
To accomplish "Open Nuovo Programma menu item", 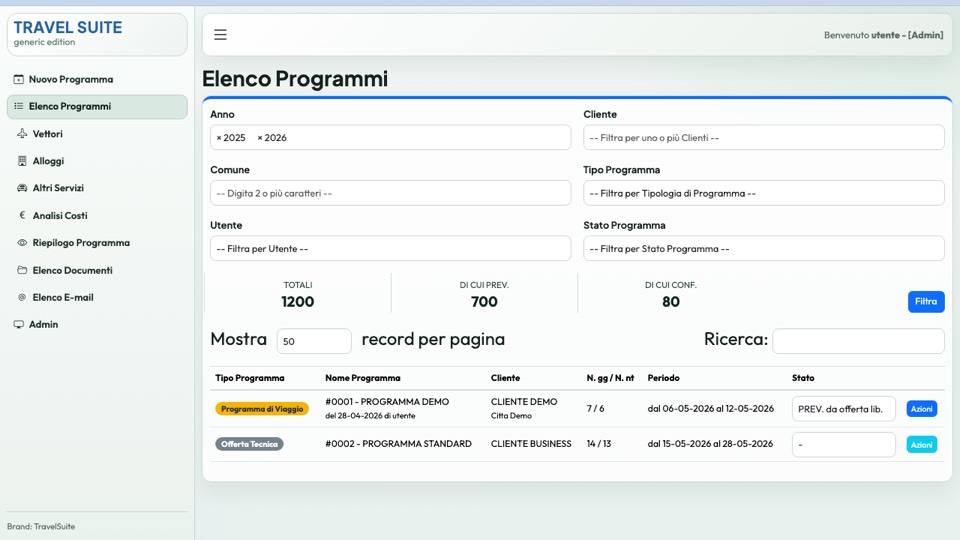I will (97, 80).
